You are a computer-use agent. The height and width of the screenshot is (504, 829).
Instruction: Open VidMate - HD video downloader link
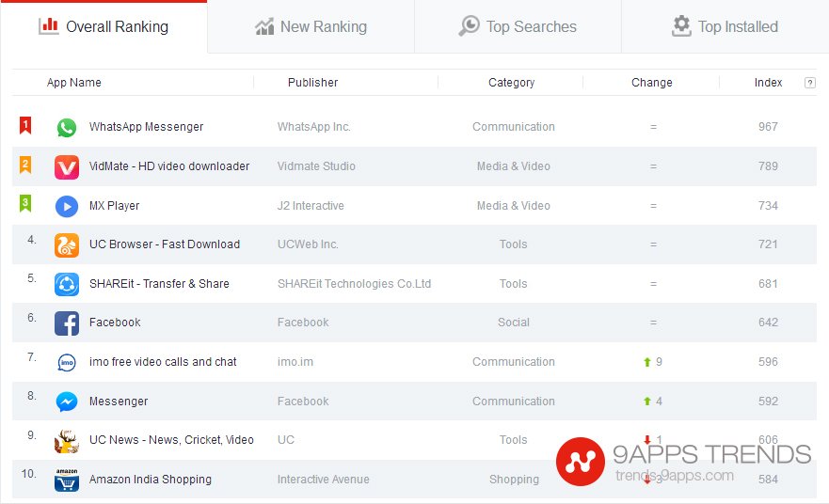coord(169,165)
